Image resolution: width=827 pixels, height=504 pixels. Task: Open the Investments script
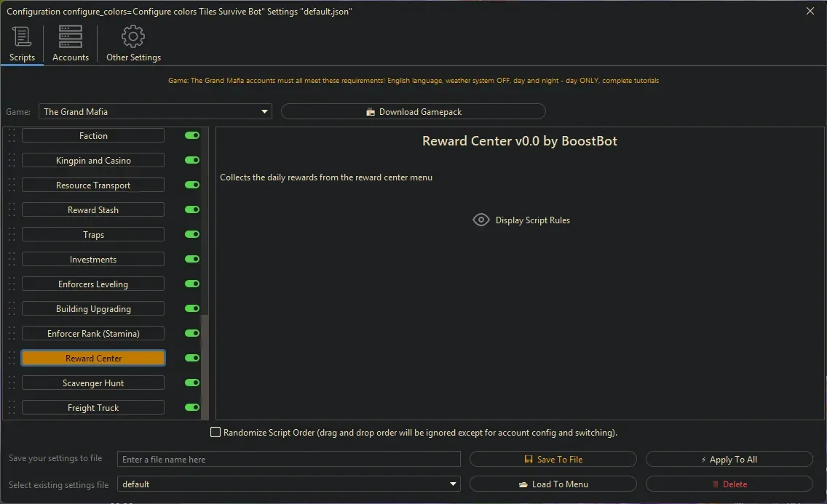[93, 260]
